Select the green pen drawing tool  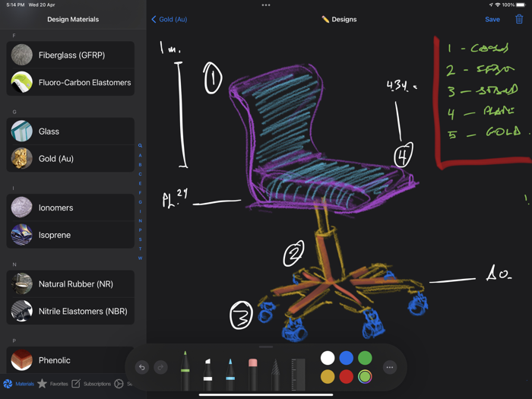click(185, 371)
